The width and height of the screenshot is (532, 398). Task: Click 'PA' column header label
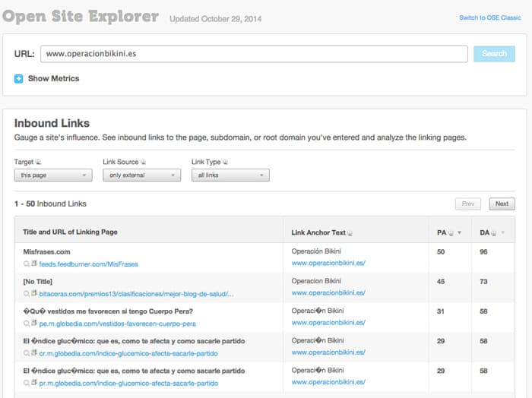pyautogui.click(x=442, y=233)
